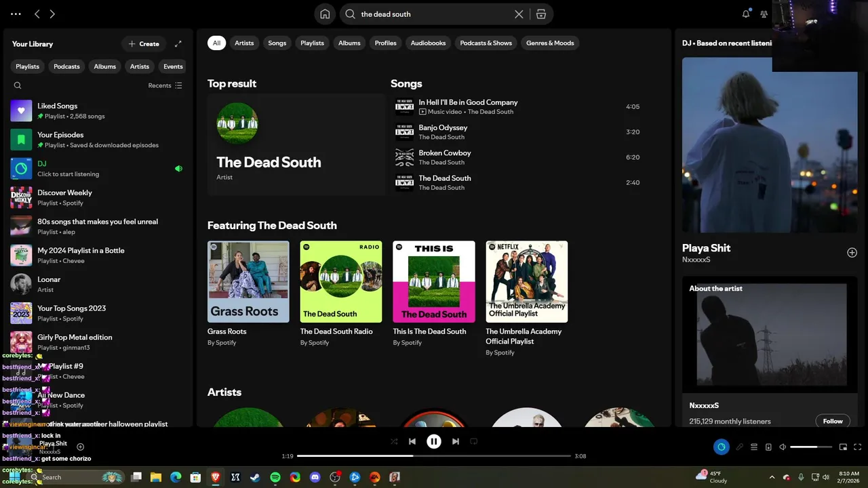Image resolution: width=868 pixels, height=488 pixels.
Task: Filter library by Events chip
Action: [x=173, y=66]
